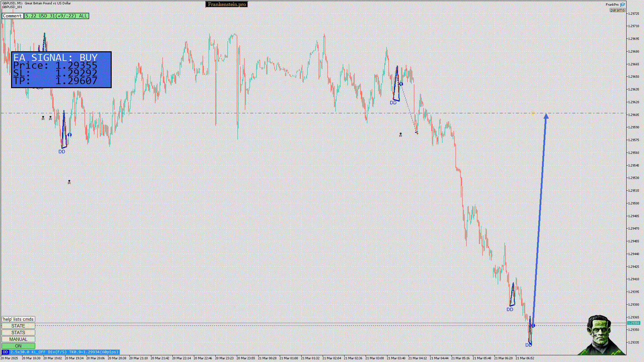Toggle the green ON button

point(18,346)
